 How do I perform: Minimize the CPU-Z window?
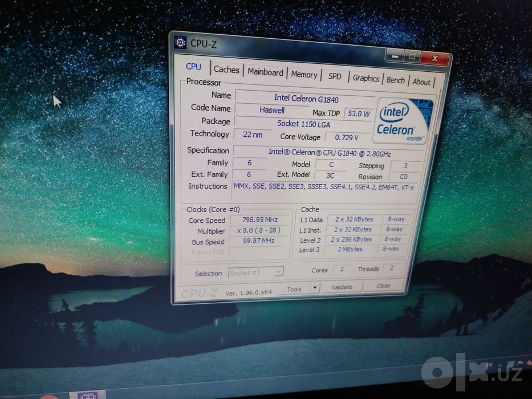[x=395, y=56]
